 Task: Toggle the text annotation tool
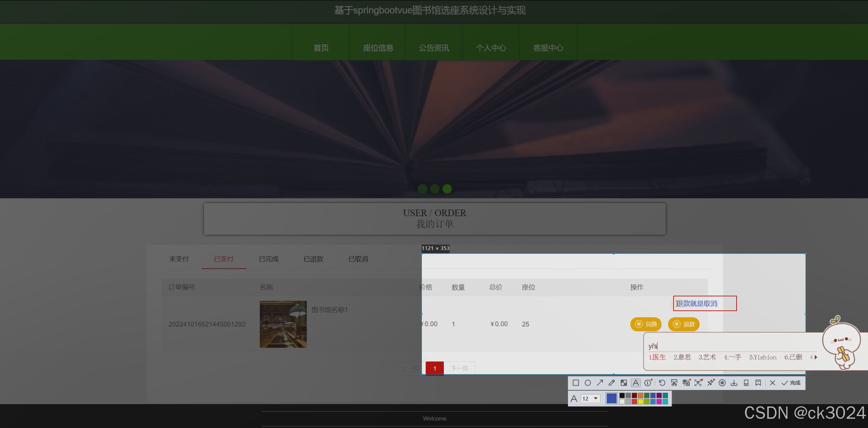[636, 383]
